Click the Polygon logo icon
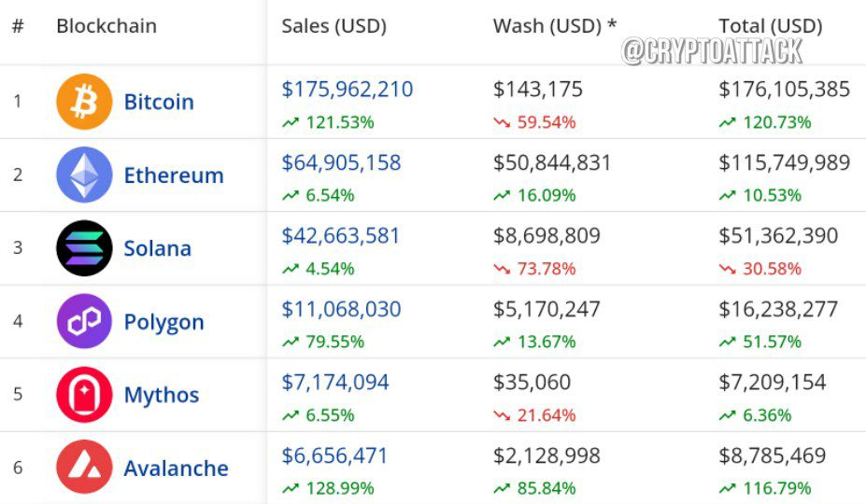The width and height of the screenshot is (866, 504). [84, 321]
